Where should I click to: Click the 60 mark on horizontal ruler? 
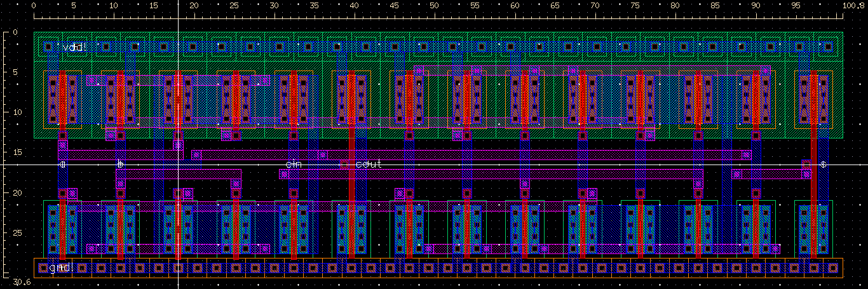pos(515,6)
